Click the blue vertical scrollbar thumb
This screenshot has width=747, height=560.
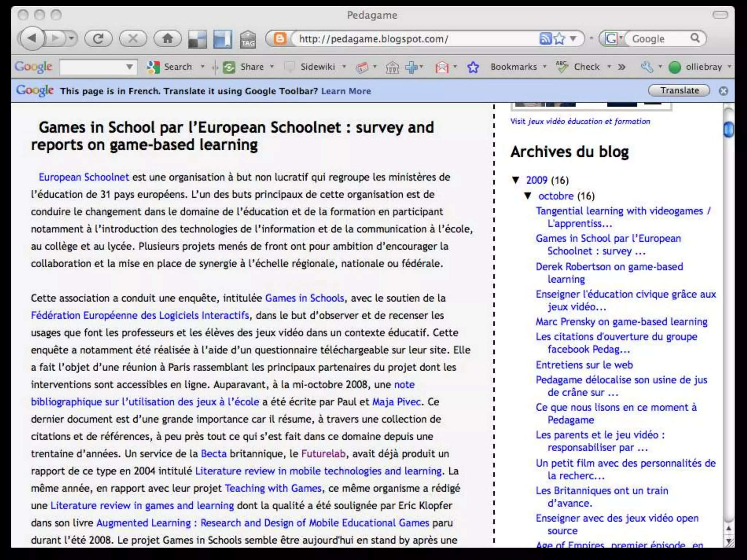click(728, 130)
